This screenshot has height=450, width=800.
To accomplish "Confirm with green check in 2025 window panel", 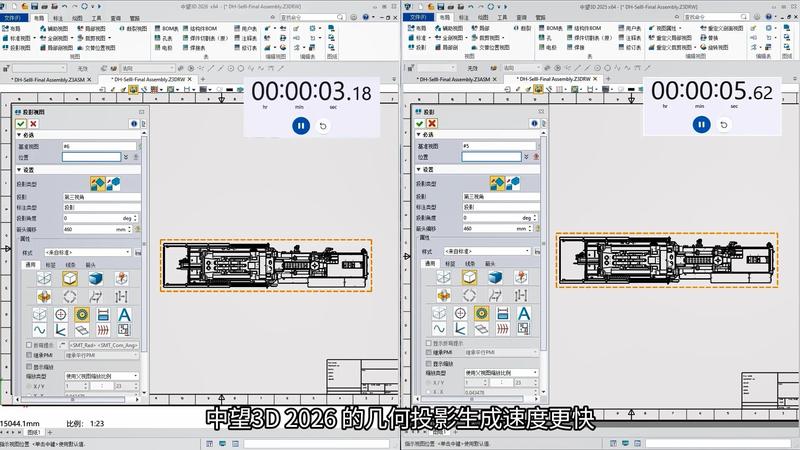I will (420, 123).
